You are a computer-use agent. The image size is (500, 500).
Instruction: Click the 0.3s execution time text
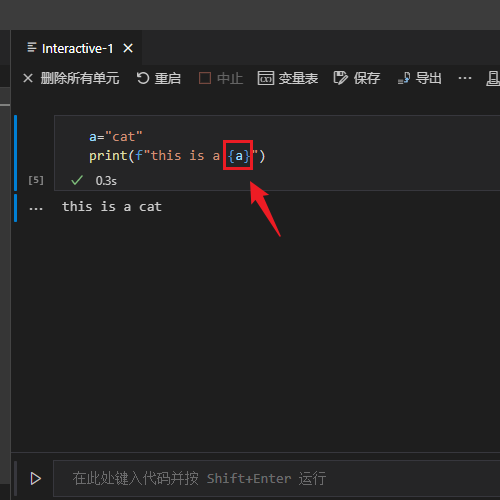tap(106, 181)
